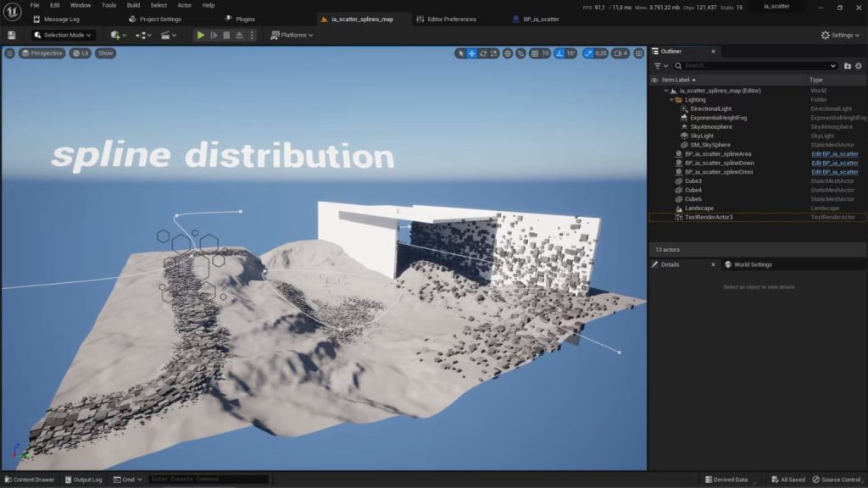
Task: Select the translate gizmo tool in viewport
Action: pos(472,53)
